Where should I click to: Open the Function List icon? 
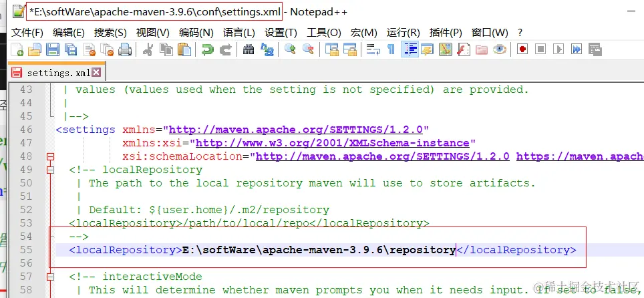click(463, 49)
